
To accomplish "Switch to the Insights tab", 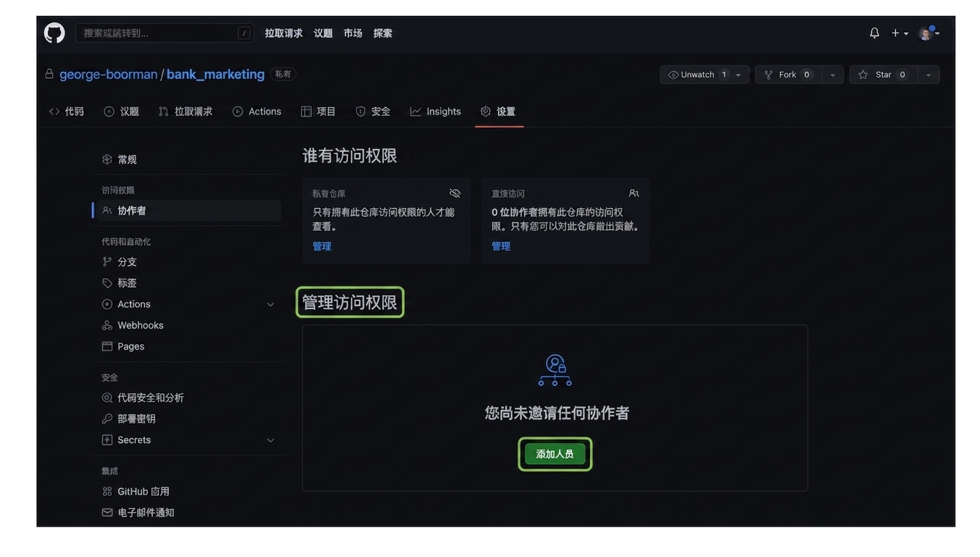I will [436, 112].
